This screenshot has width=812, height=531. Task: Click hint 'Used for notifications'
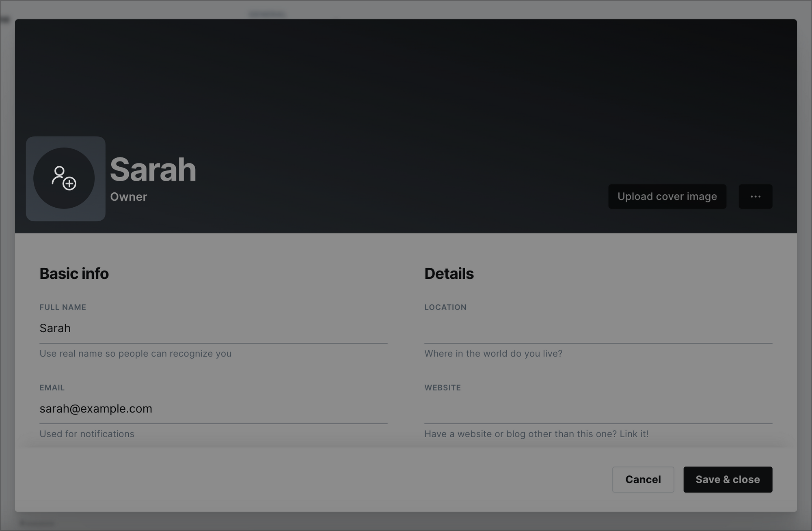87,434
